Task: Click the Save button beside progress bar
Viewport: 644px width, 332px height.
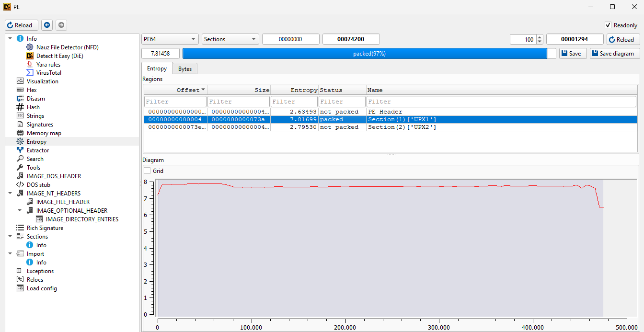Action: [x=573, y=54]
